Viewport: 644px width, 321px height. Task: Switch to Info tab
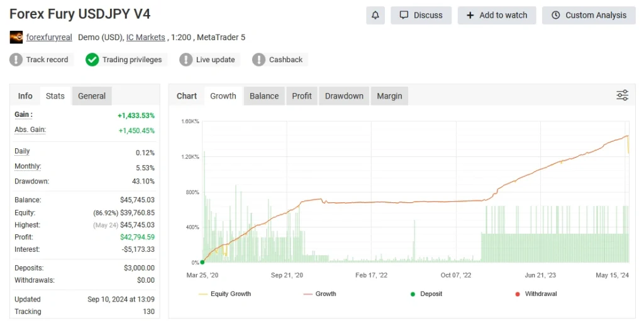[25, 96]
